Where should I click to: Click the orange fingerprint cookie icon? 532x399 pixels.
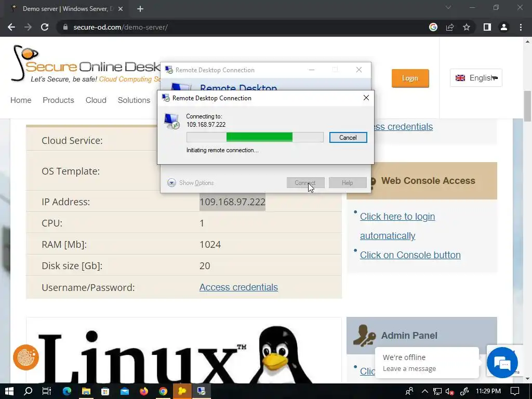point(26,357)
